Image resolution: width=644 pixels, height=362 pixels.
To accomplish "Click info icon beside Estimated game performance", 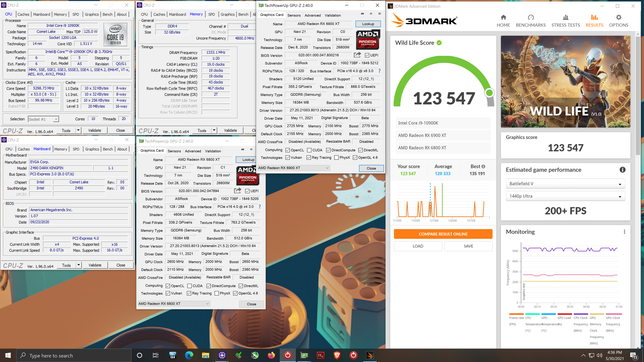I will coord(622,170).
